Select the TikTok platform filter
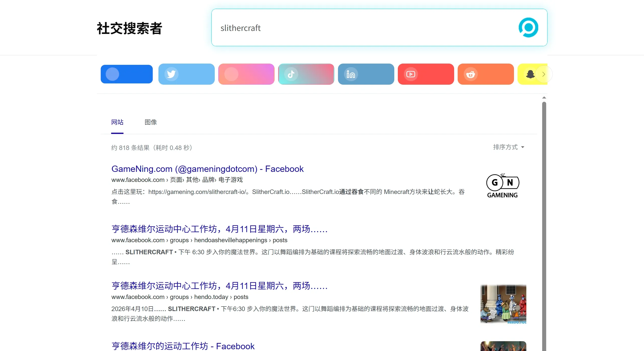This screenshot has height=351, width=644. (306, 74)
